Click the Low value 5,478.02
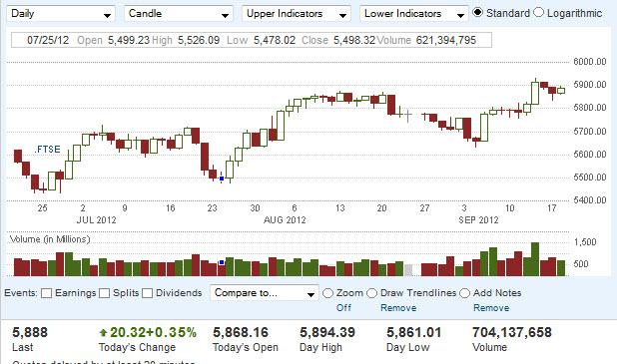Screen dimensions: 617x364 pyautogui.click(x=275, y=40)
